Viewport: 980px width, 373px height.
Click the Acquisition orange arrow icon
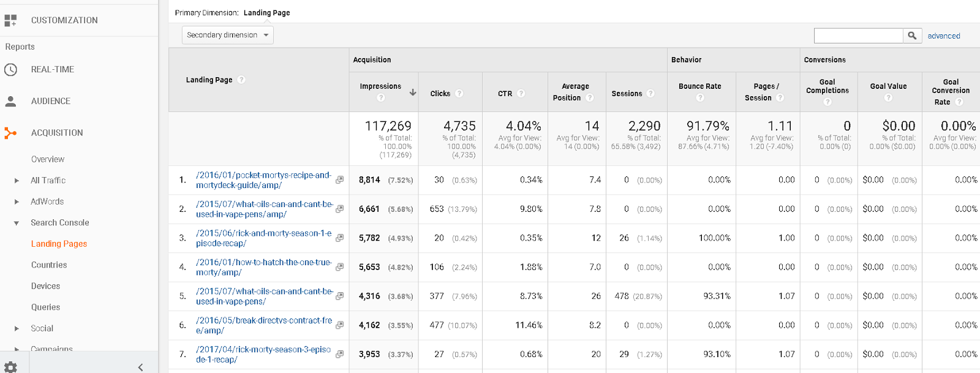10,133
